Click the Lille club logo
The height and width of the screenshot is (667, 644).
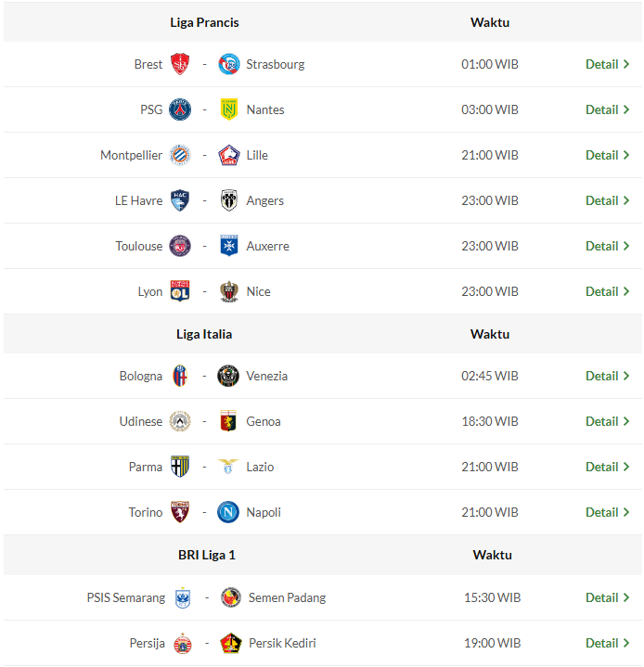[228, 155]
